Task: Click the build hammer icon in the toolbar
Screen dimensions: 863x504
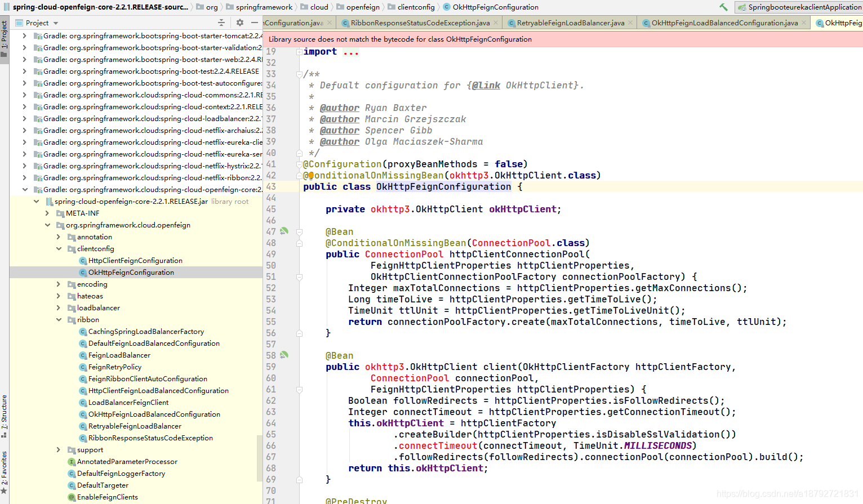Action: click(x=723, y=7)
